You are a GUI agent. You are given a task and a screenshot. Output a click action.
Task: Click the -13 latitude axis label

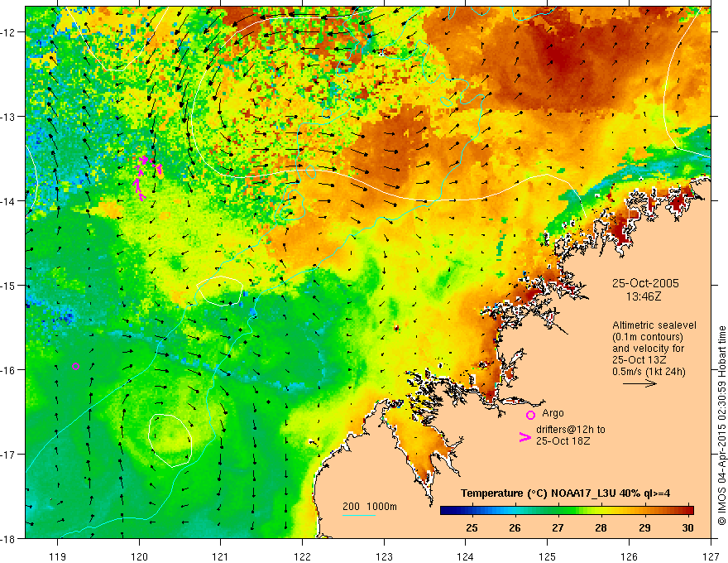pyautogui.click(x=7, y=117)
